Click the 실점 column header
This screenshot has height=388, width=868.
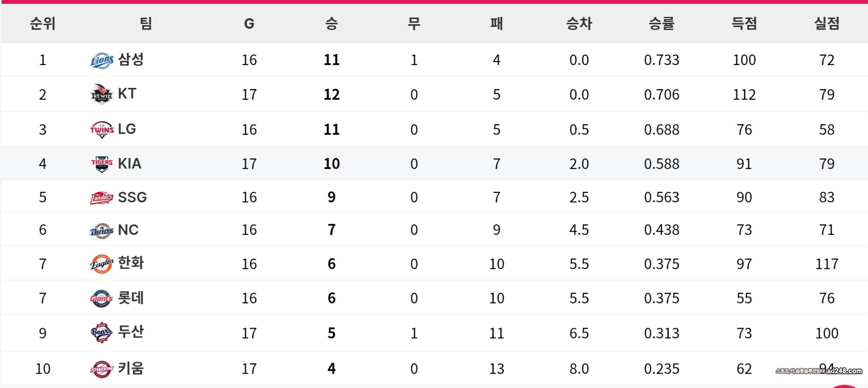tap(827, 23)
